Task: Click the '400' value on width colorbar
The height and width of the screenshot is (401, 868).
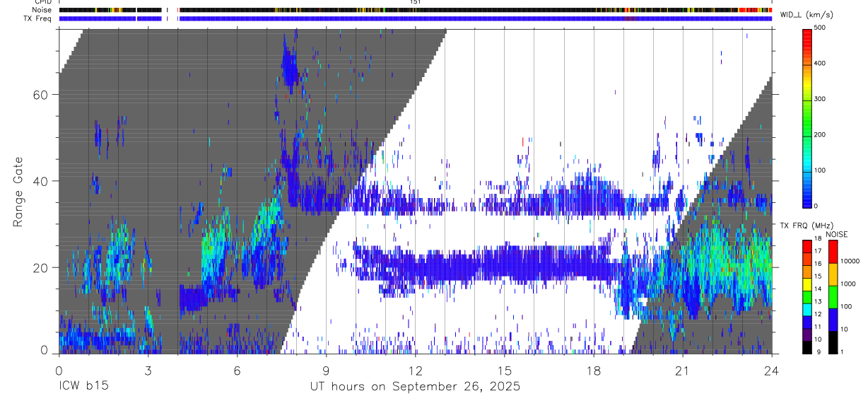Action: [821, 64]
